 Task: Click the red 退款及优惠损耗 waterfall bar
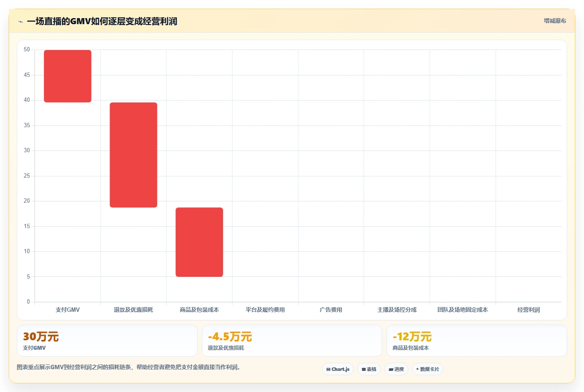(x=133, y=155)
